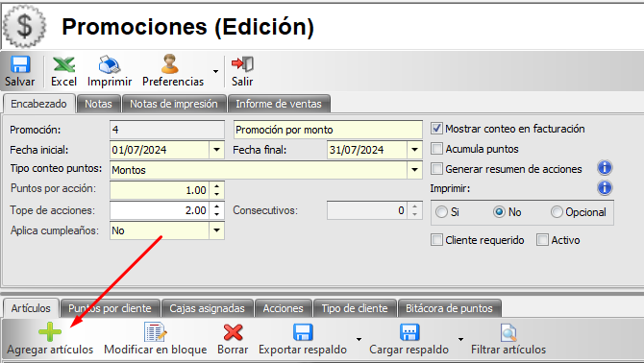Screen dimensions: 644x363
Task: Expand Exportar respaldo dropdown arrow
Action: (x=359, y=339)
